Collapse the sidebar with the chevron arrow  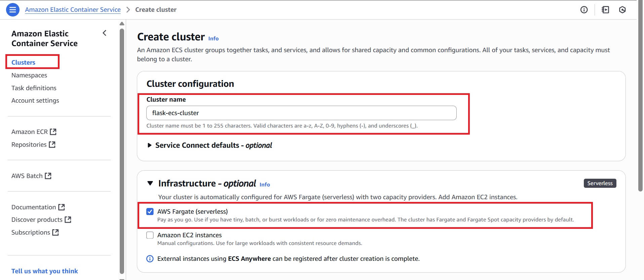(x=104, y=33)
